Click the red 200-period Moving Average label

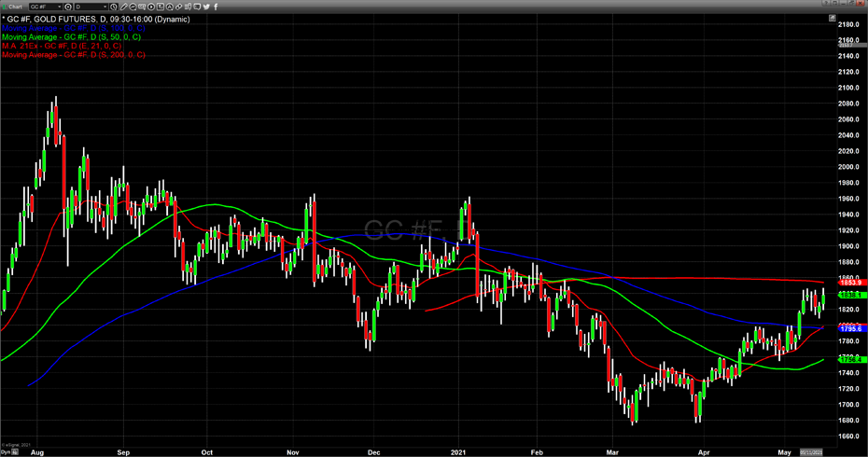[x=73, y=55]
